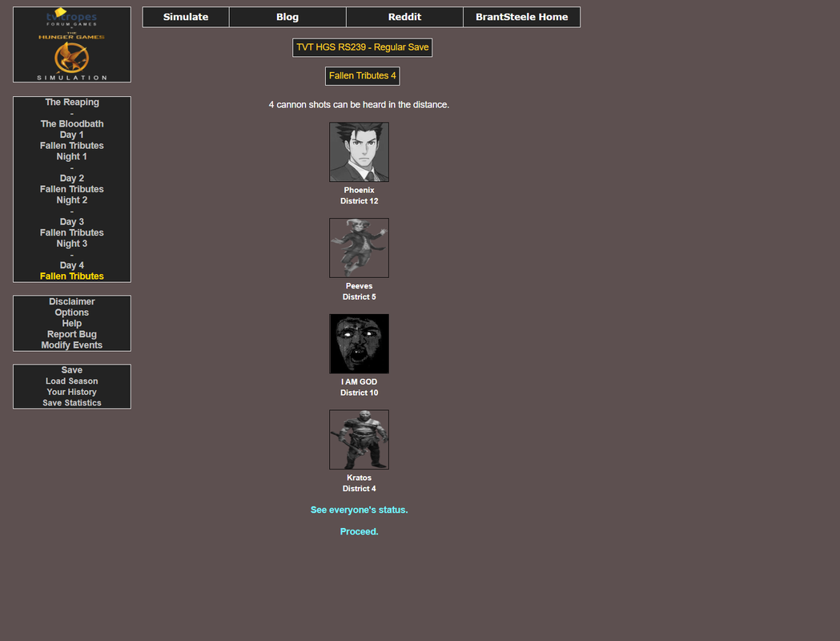Click the District 12 label
This screenshot has width=840, height=641.
pyautogui.click(x=359, y=201)
